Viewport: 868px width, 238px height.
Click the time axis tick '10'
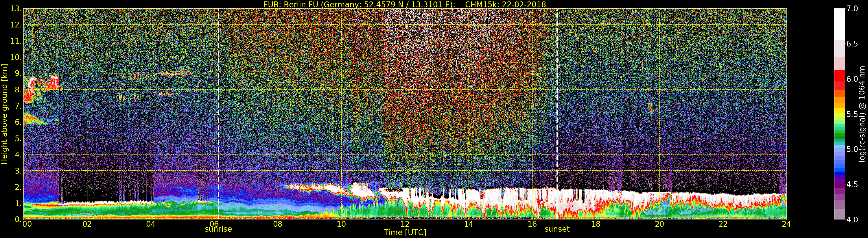coord(341,224)
